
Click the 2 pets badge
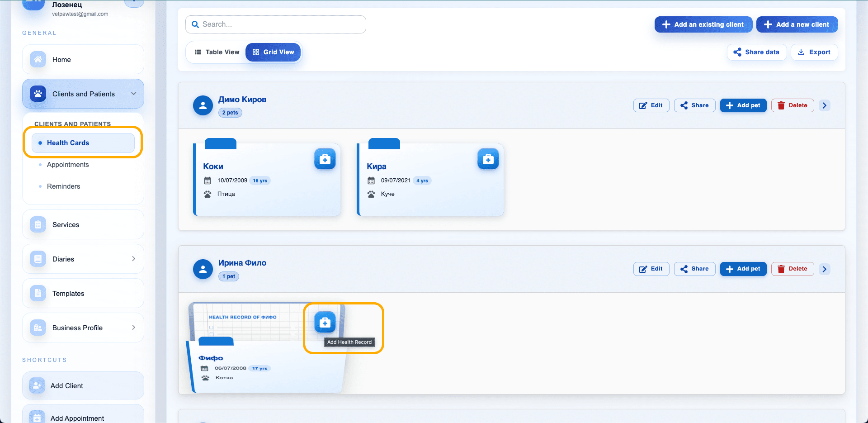point(230,113)
